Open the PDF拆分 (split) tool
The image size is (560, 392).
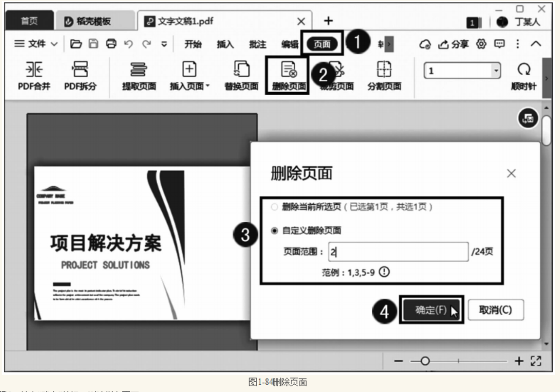click(80, 76)
